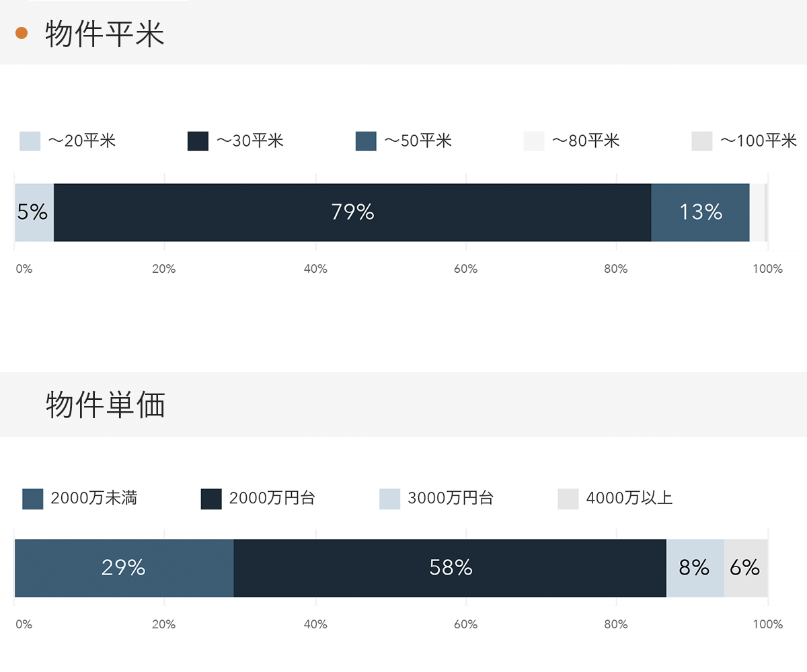Click the 2000万未満 legend color swatch
The image size is (807, 672).
[x=33, y=499]
